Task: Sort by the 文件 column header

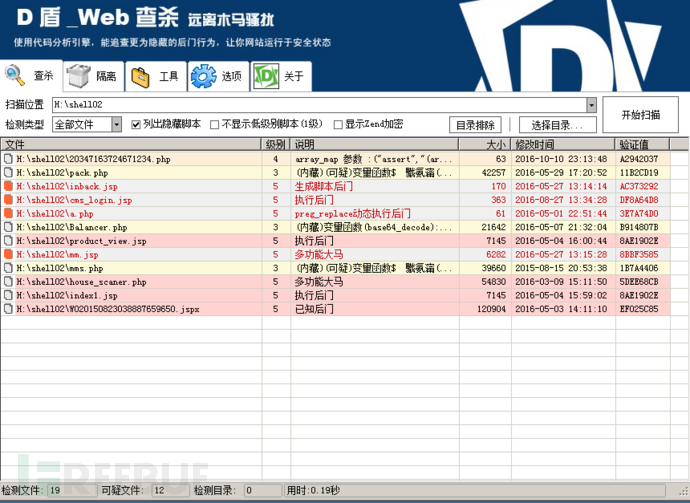Action: click(x=131, y=144)
